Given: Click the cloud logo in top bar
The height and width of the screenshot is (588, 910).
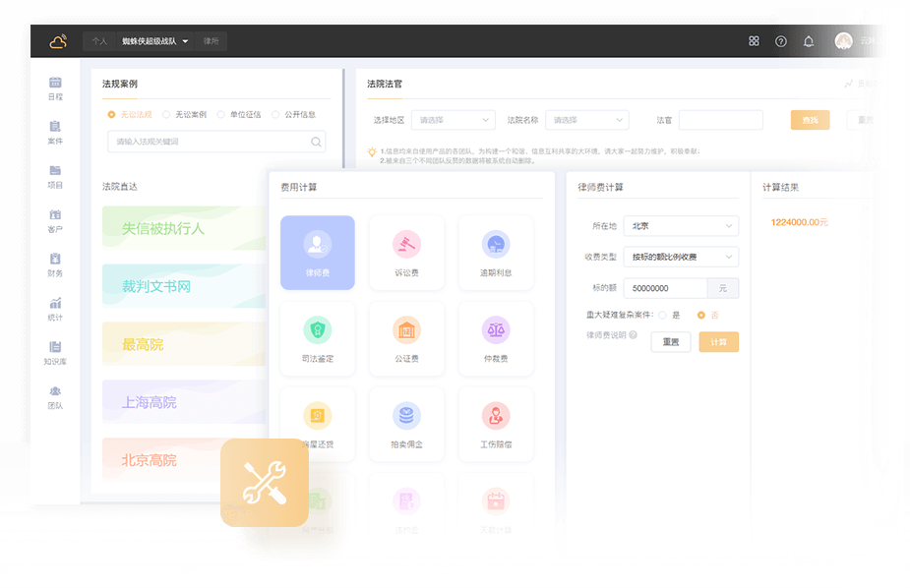Looking at the screenshot, I should (x=58, y=41).
